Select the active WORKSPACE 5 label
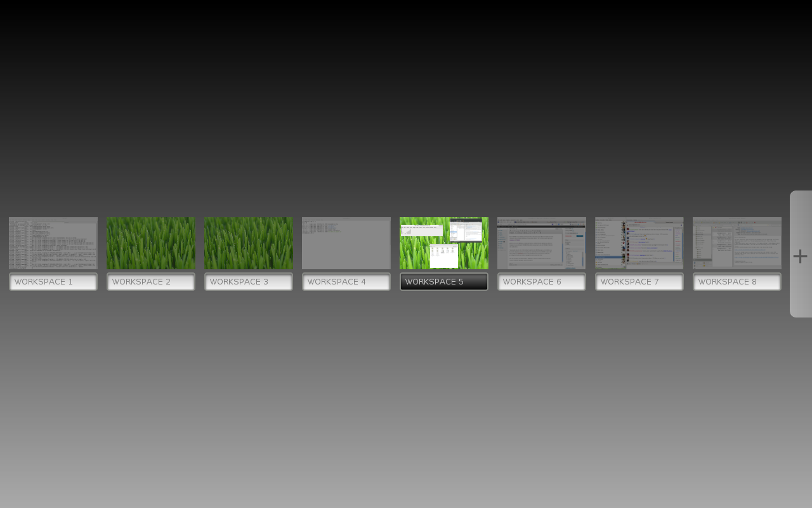 (444, 282)
